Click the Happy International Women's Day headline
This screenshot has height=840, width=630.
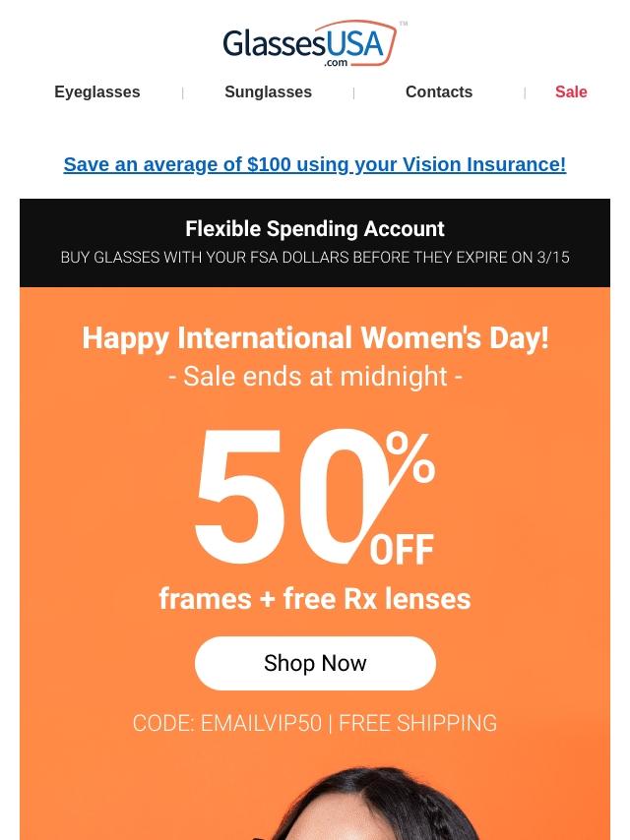click(x=315, y=338)
